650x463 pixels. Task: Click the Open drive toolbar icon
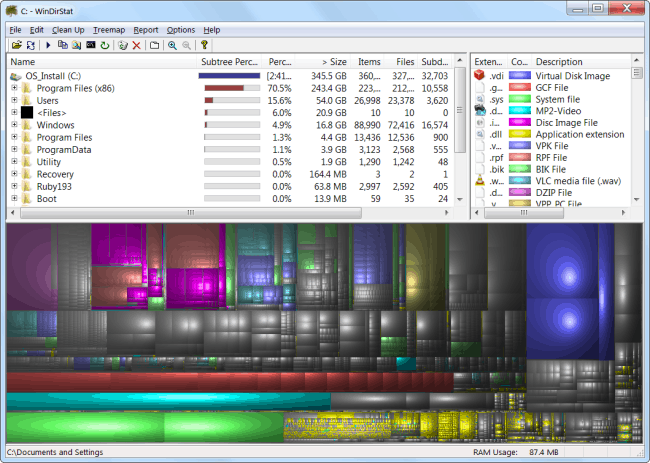pos(16,45)
